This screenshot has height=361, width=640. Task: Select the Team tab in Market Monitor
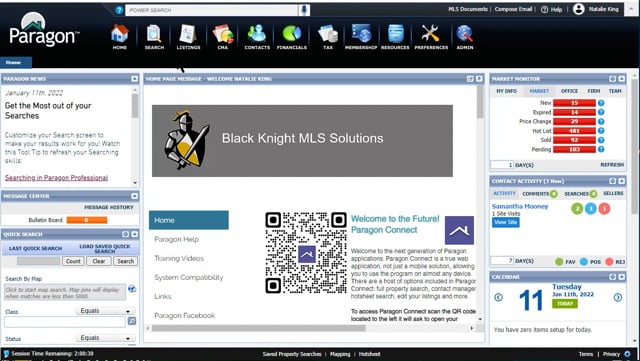(615, 91)
